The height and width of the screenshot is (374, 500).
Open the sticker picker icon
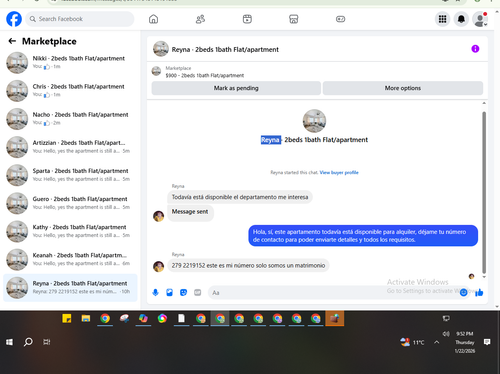pos(183,293)
